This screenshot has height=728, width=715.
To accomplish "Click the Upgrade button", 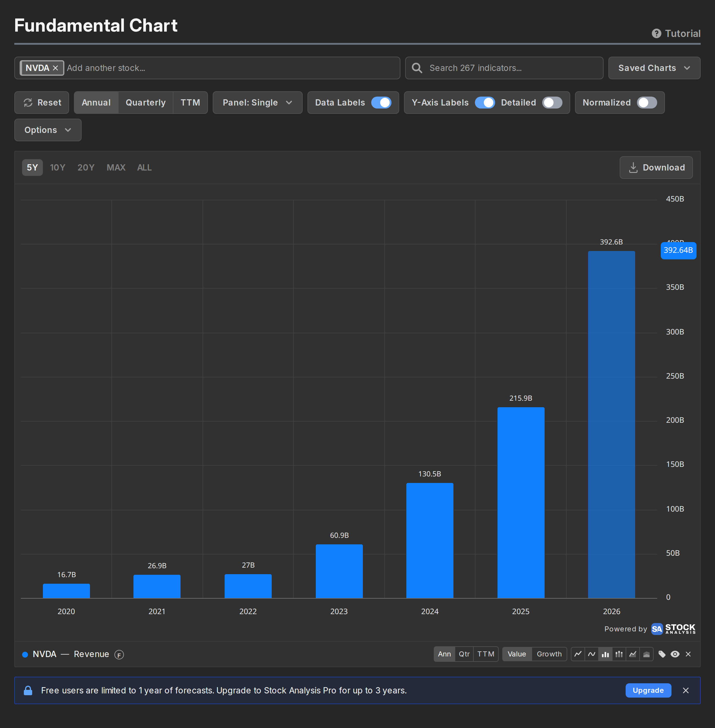I will click(648, 690).
